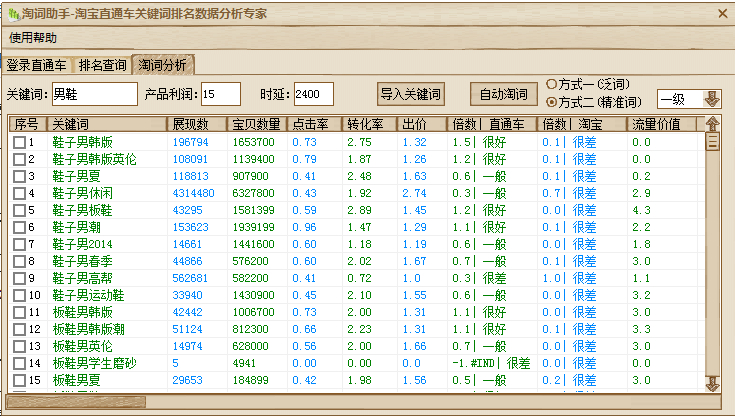Check the box for row 14 板鞋男学生磨砂
The image size is (735, 416).
click(x=19, y=363)
